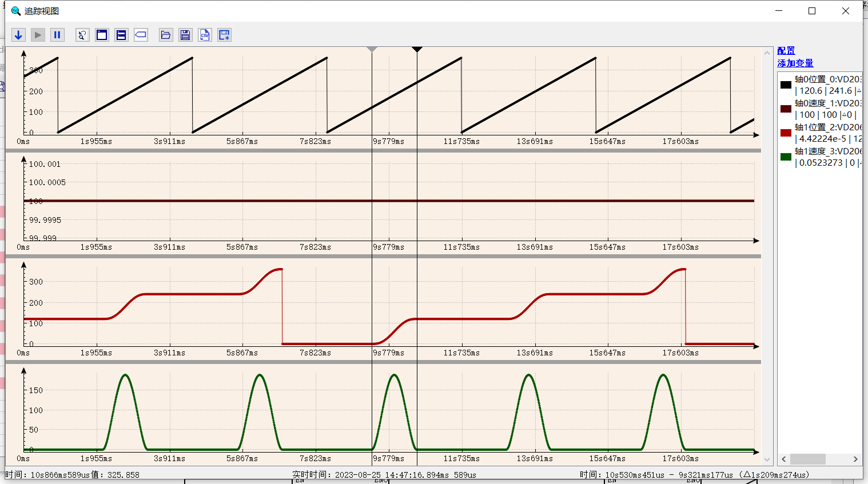Open a saved trace file
This screenshot has width=868, height=484.
point(166,35)
